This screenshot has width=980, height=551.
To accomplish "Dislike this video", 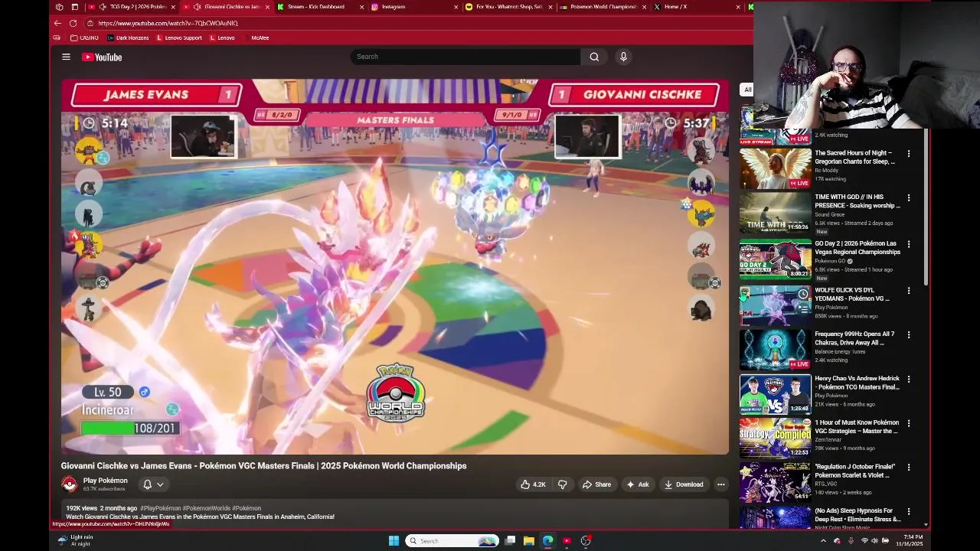I will click(x=563, y=484).
